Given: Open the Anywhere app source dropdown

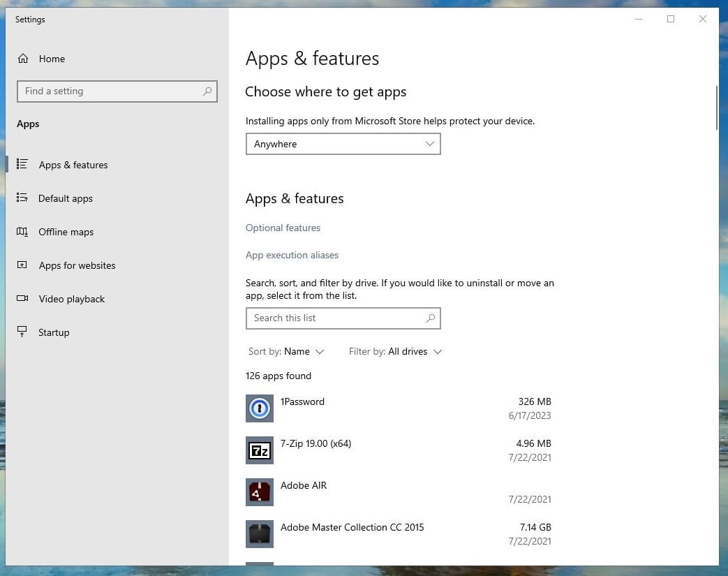Looking at the screenshot, I should tap(343, 144).
